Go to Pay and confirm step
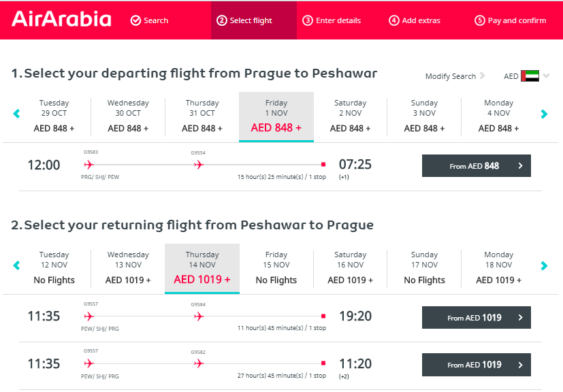 pyautogui.click(x=510, y=20)
